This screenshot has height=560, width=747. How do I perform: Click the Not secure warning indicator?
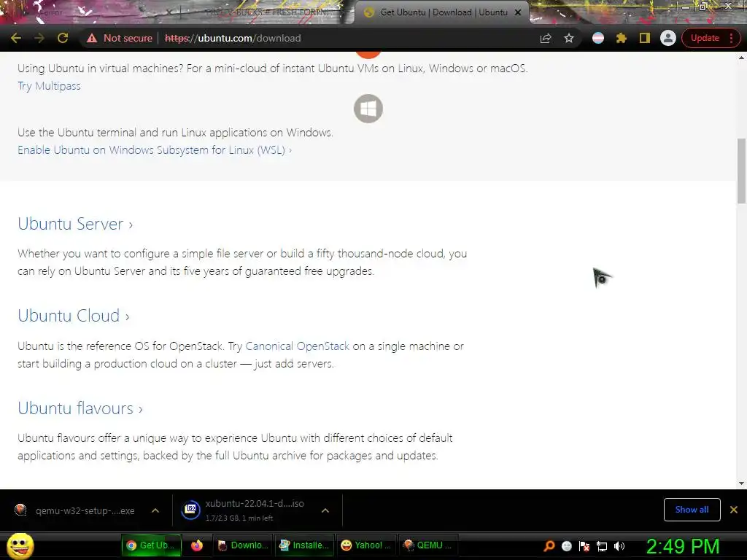(120, 38)
